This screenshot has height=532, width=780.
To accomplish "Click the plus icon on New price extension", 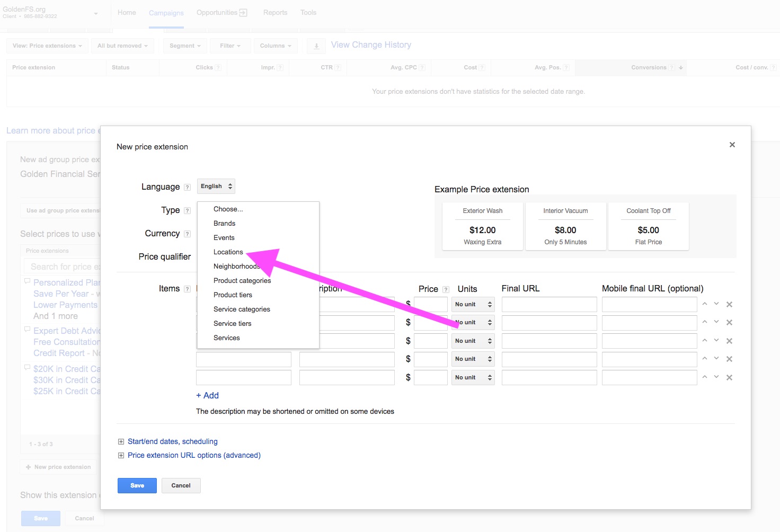I will point(27,467).
